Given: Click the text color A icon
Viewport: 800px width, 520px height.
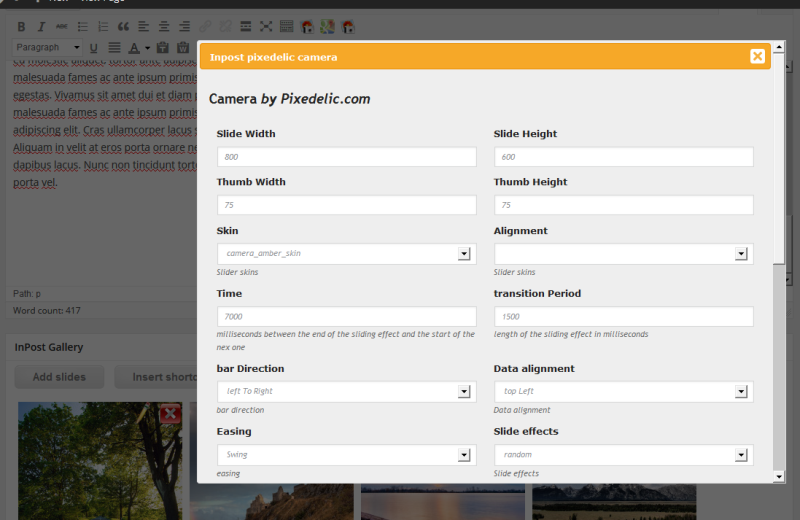Looking at the screenshot, I should click(x=134, y=48).
